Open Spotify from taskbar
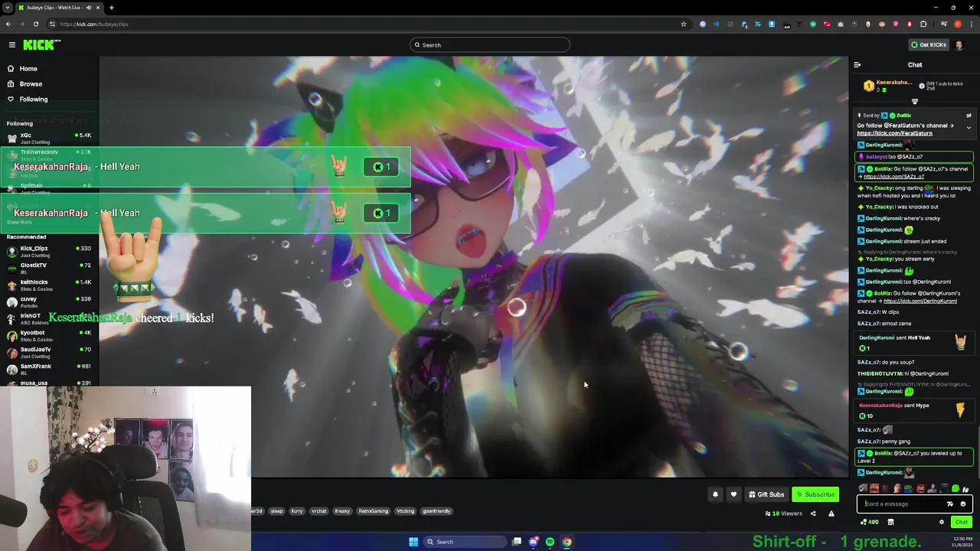This screenshot has height=551, width=980. [550, 542]
